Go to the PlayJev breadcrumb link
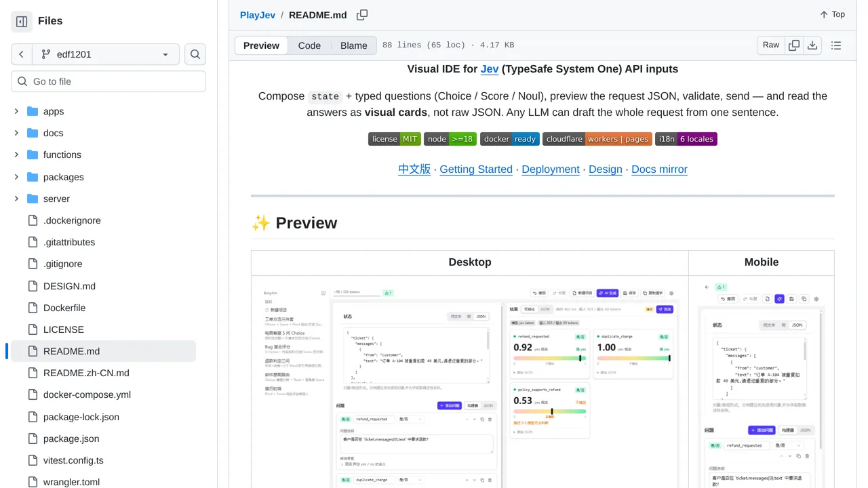 257,15
